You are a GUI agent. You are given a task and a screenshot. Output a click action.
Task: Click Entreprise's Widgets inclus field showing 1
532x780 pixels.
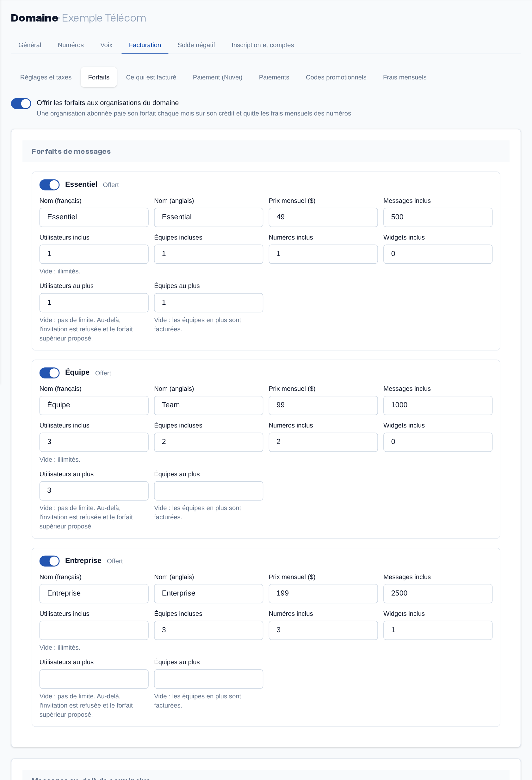click(x=438, y=630)
